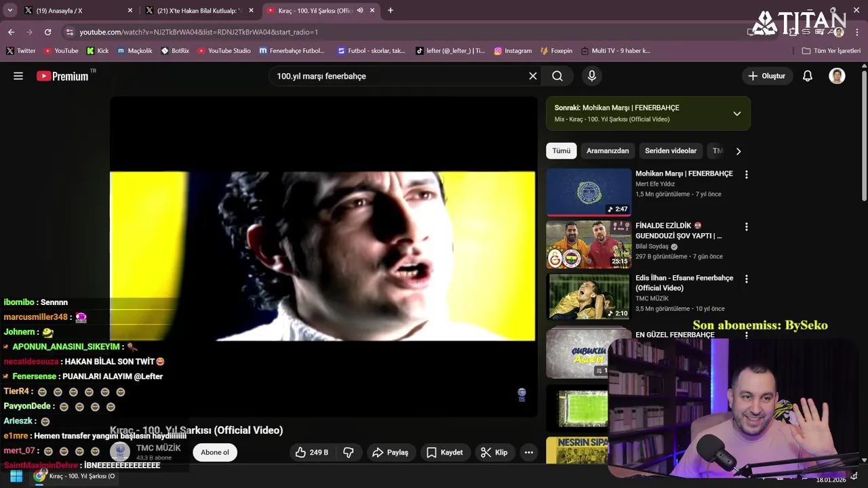Open the YouTube guide hamburger menu
Image resolution: width=868 pixels, height=488 pixels.
(x=18, y=76)
